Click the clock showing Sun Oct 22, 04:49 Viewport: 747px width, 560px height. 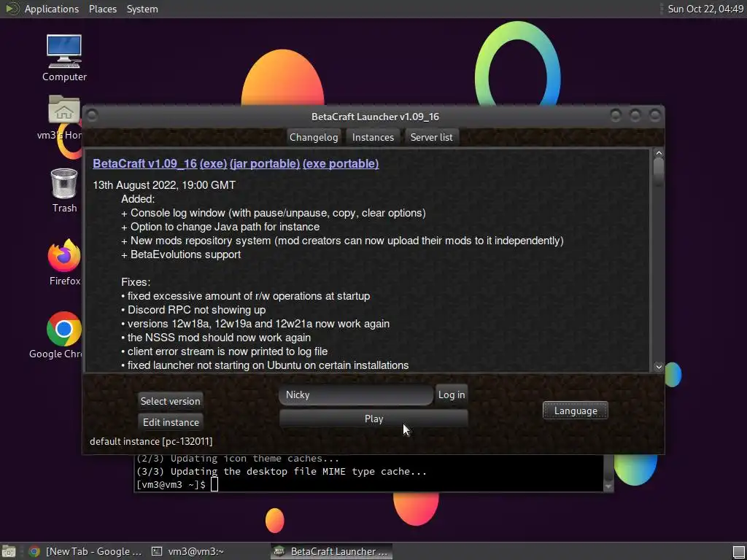click(x=705, y=9)
